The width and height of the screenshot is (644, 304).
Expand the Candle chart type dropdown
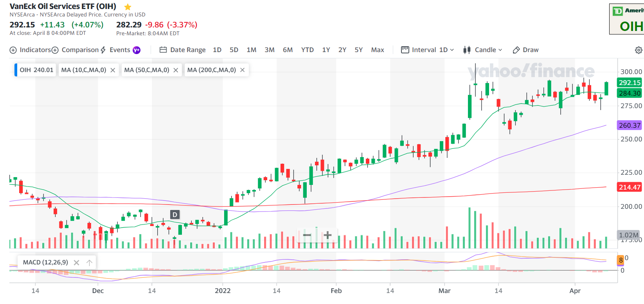pyautogui.click(x=483, y=50)
